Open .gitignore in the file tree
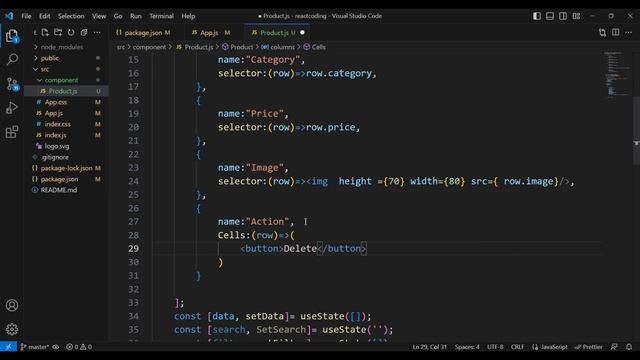The width and height of the screenshot is (640, 360). tap(55, 157)
